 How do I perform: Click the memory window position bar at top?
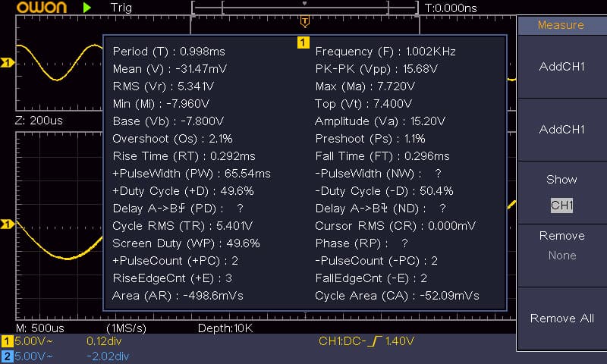(x=305, y=7)
